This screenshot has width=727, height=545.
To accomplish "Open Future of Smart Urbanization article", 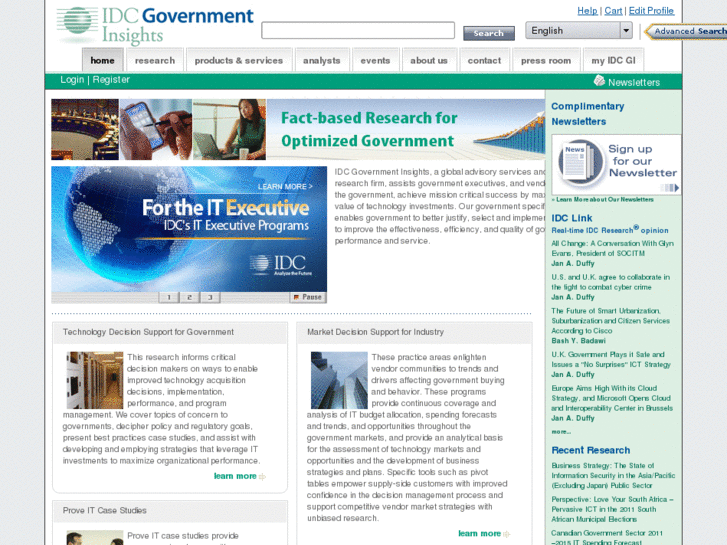I will coord(611,321).
